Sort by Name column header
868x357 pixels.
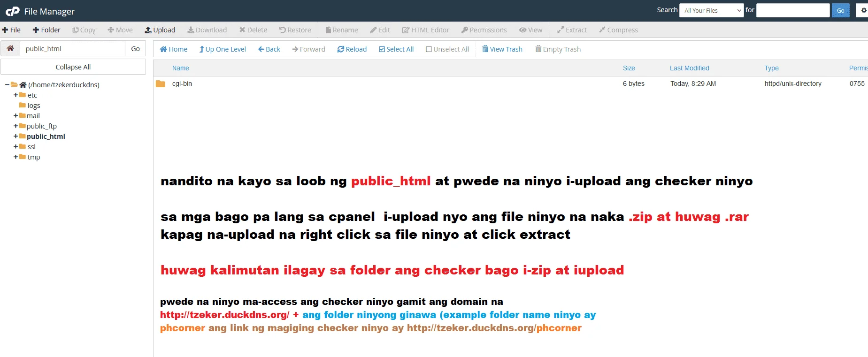pyautogui.click(x=181, y=68)
